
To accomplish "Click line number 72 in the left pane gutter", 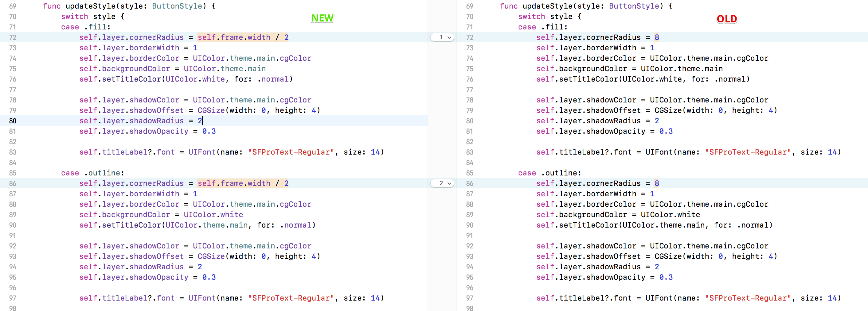I will [x=13, y=37].
